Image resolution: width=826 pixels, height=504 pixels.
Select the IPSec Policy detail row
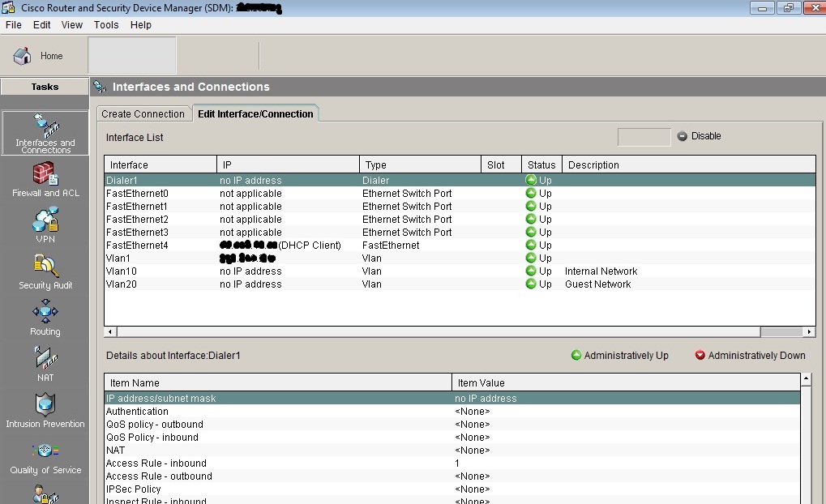point(452,489)
